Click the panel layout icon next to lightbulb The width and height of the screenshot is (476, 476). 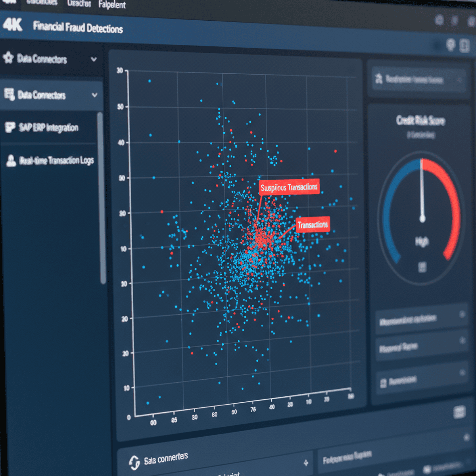tap(464, 46)
